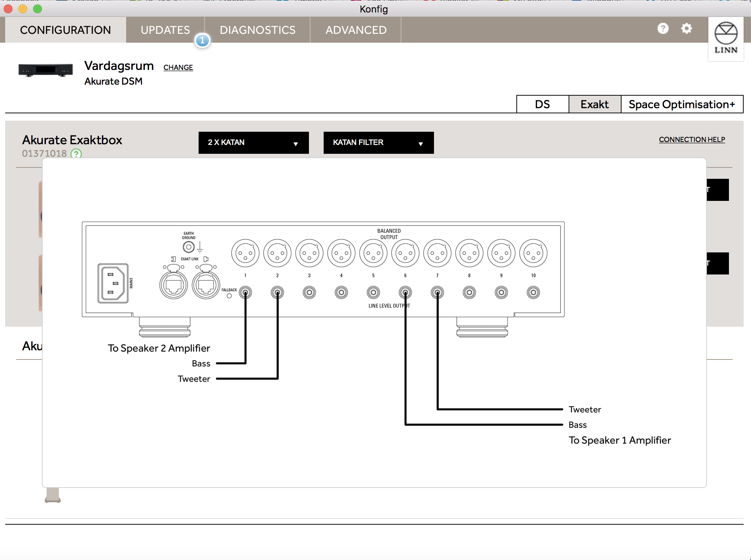Switch to Space Optimisation+ view
This screenshot has width=751, height=560.
(x=681, y=104)
